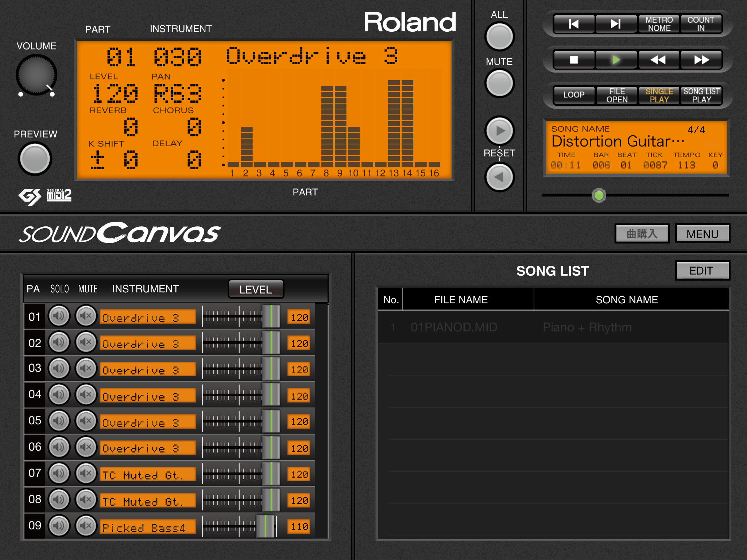Click the green play button
This screenshot has width=747, height=560.
(616, 60)
